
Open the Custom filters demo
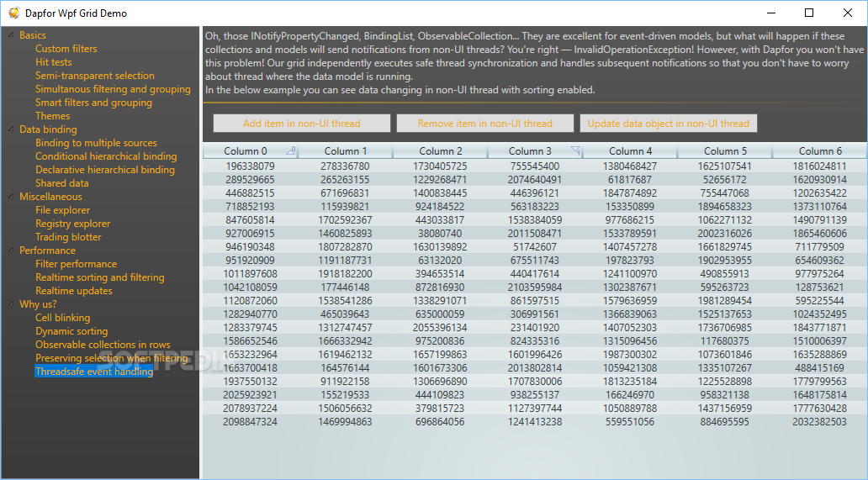[66, 49]
